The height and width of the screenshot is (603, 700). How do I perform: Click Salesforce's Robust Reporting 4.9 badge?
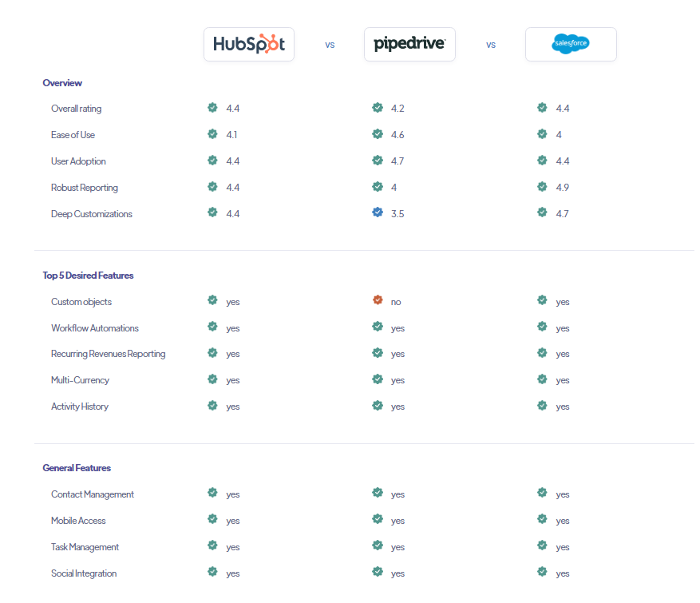[x=542, y=186]
